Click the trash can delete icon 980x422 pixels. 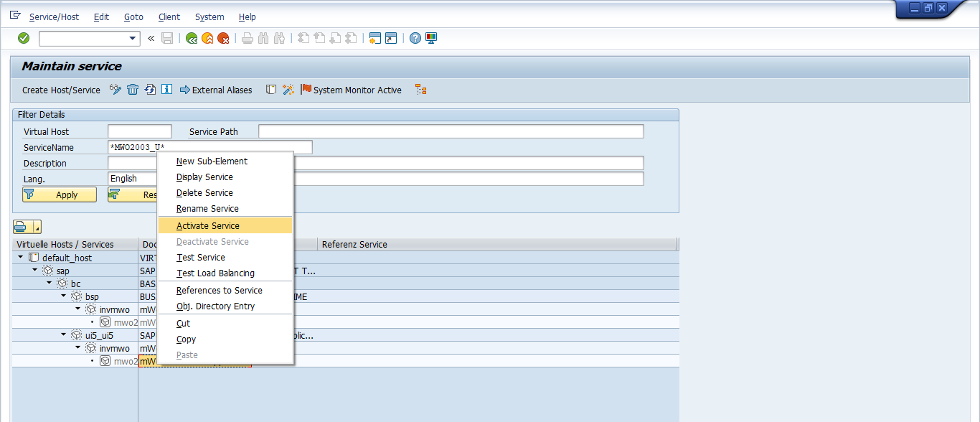[133, 90]
